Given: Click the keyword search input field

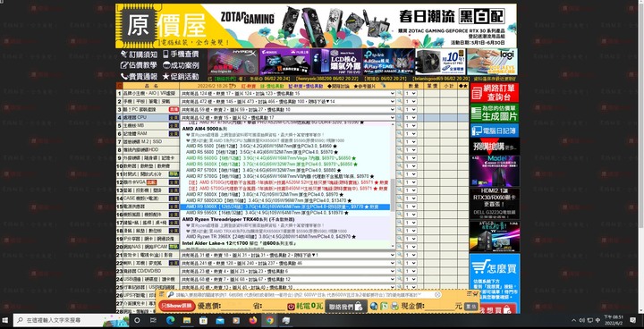Looking at the screenshot, I should [x=304, y=295].
